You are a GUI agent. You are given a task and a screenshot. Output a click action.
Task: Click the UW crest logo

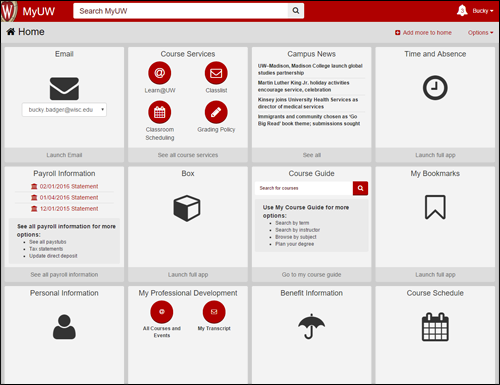click(8, 11)
